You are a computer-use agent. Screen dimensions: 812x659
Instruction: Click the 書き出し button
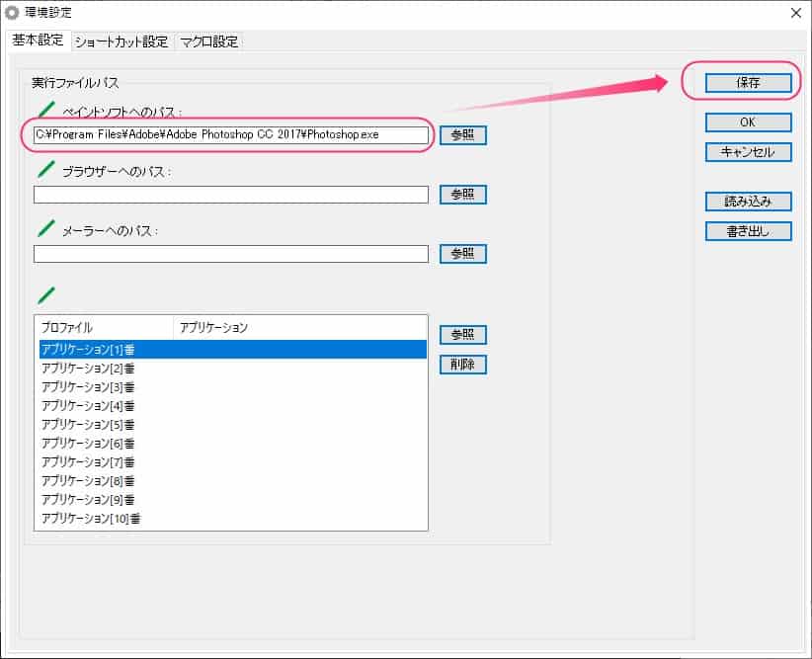749,231
